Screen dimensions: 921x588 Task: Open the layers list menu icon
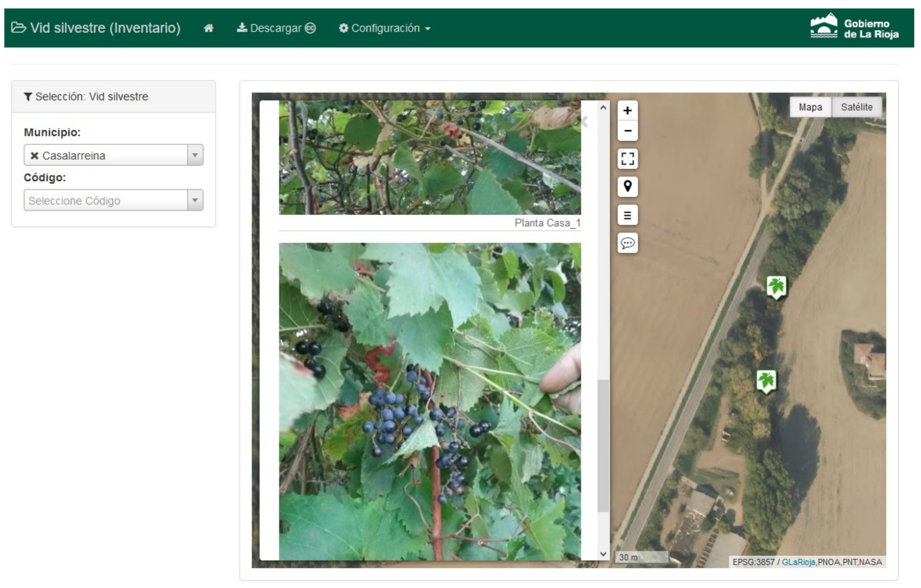(627, 215)
